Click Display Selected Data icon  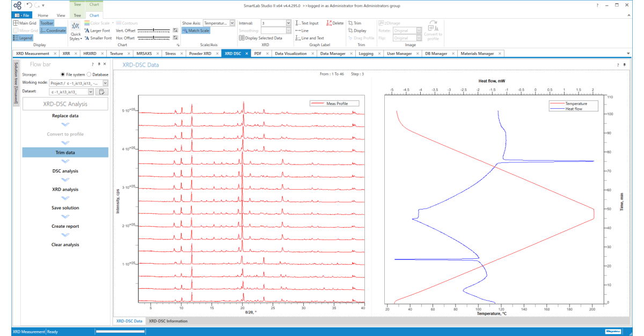(241, 38)
